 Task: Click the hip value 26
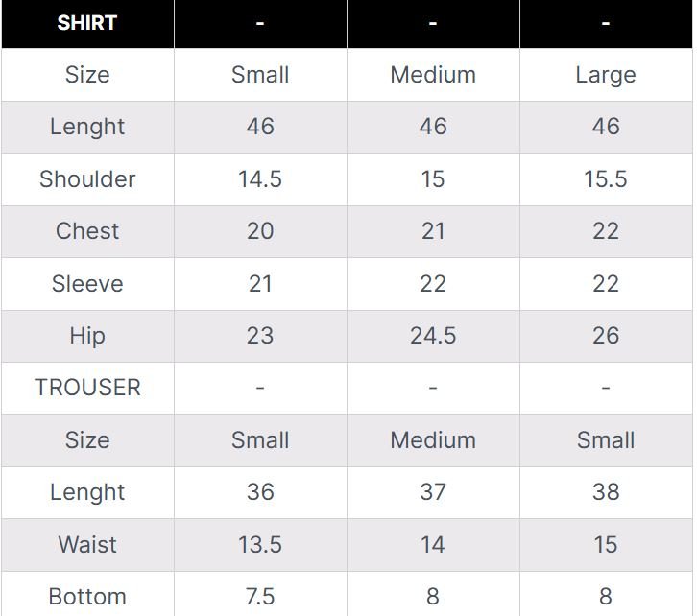606,335
